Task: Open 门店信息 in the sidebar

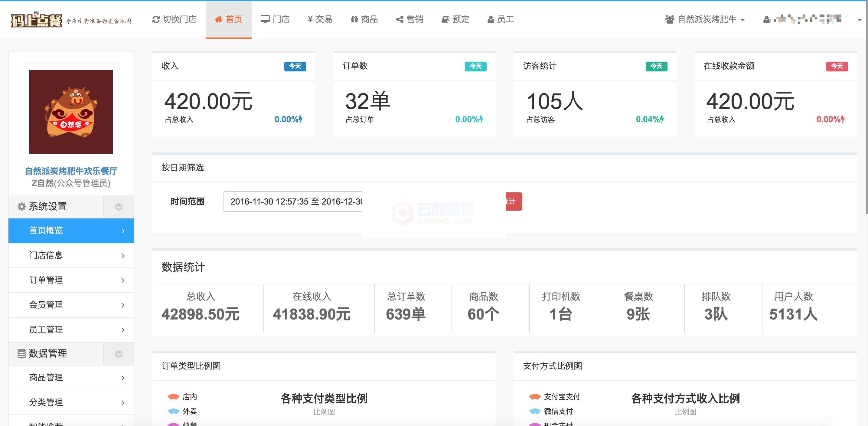Action: [71, 255]
